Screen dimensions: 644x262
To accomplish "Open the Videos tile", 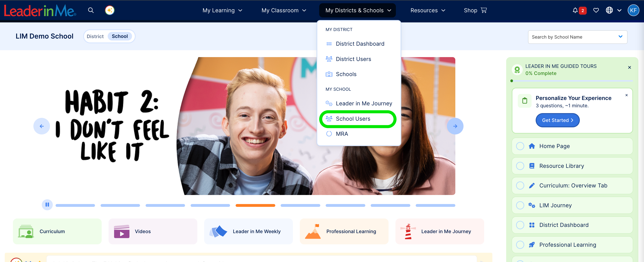I will [x=153, y=231].
